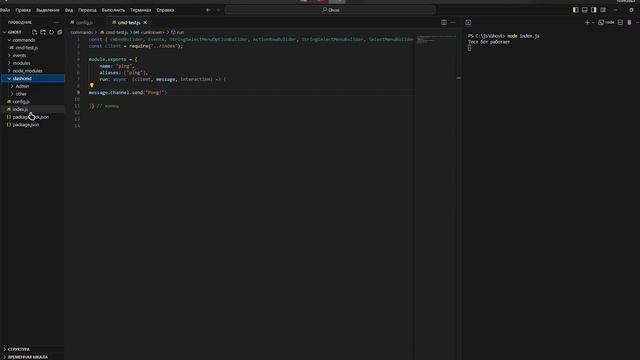Open editor more actions ellipsis

453,22
